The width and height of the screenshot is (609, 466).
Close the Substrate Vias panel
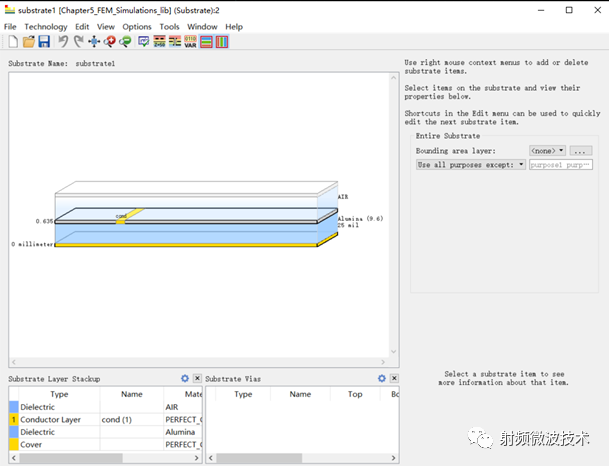point(393,379)
